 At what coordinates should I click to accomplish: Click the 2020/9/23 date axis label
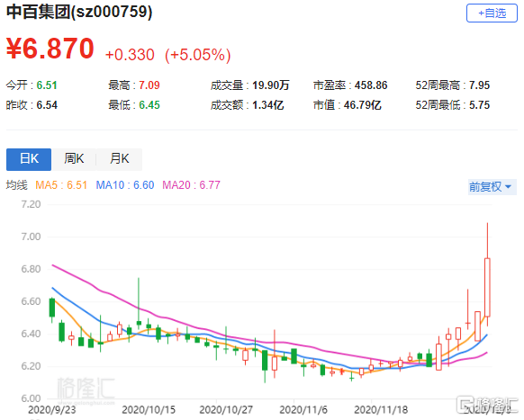pos(52,409)
